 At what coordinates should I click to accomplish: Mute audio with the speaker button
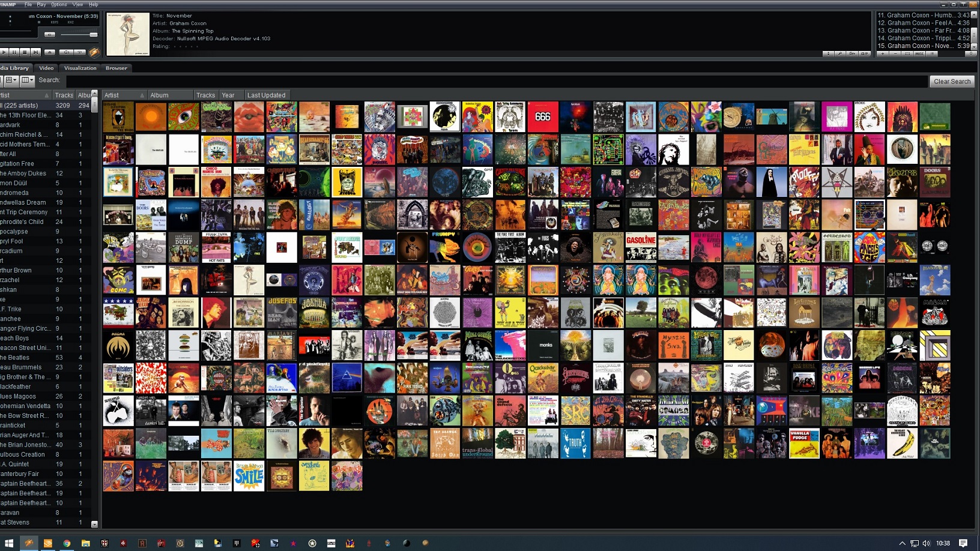click(x=50, y=35)
